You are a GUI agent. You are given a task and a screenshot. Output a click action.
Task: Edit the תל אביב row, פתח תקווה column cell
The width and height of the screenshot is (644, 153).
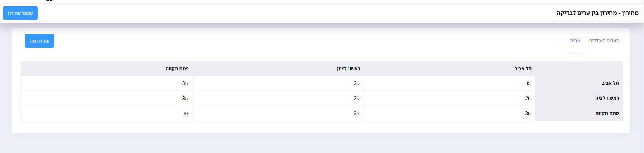[107, 83]
